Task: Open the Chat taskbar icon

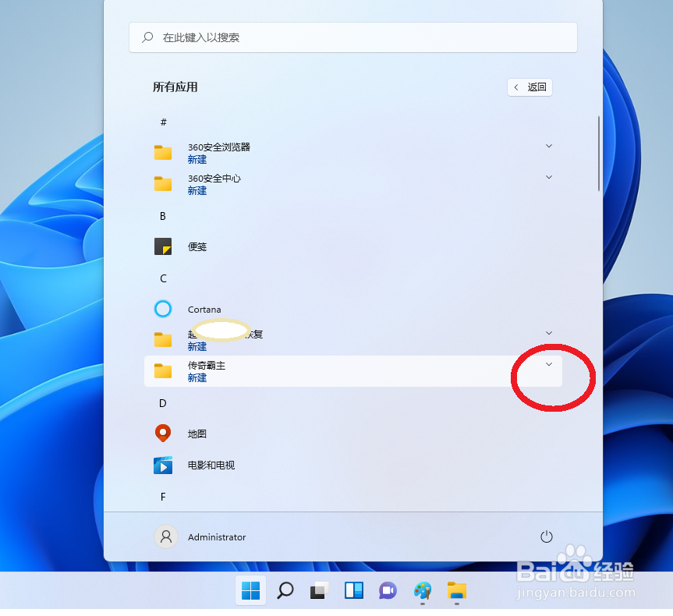Action: pos(388,591)
